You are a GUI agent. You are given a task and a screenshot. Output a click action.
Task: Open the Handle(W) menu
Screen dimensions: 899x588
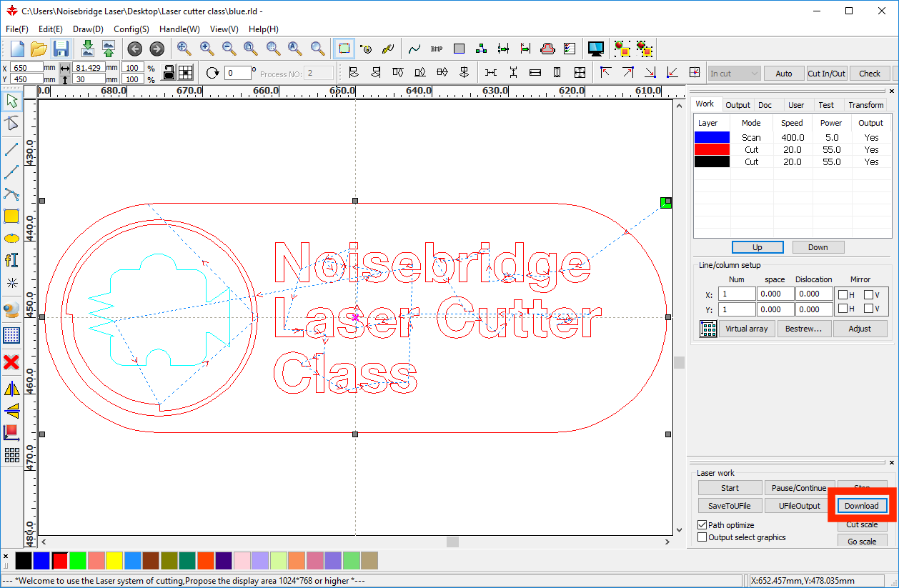pos(179,29)
